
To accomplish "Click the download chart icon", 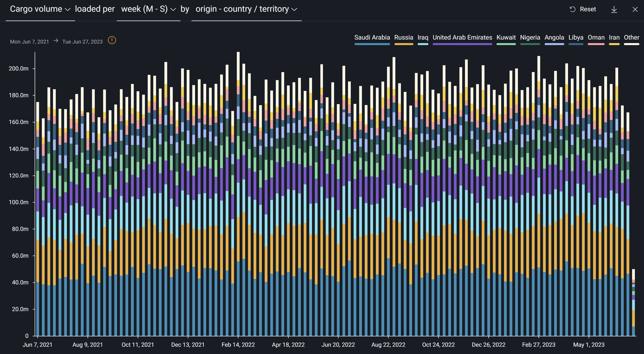I will [614, 10].
